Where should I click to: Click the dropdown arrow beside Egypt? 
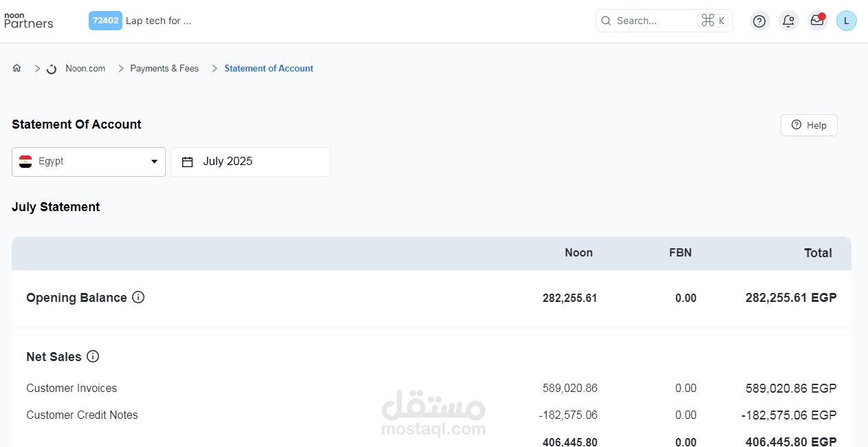[154, 162]
